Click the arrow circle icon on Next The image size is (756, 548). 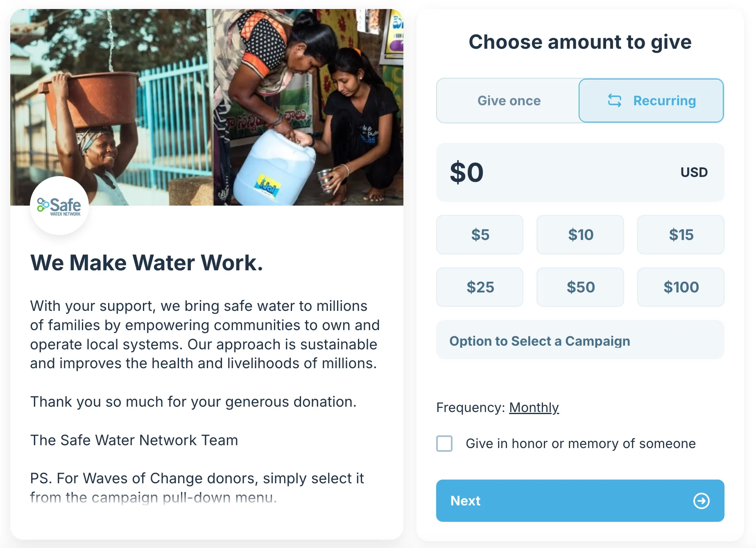(x=701, y=500)
